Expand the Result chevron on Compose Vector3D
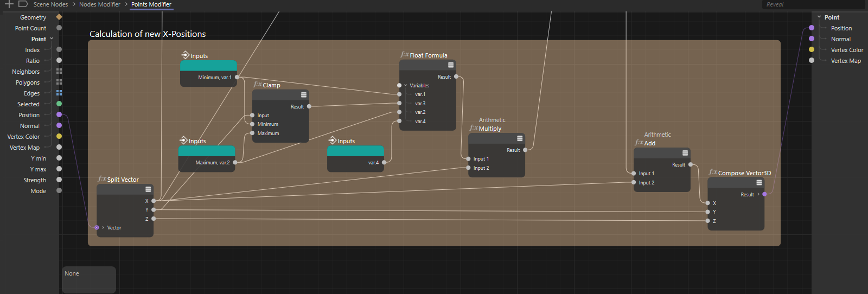The width and height of the screenshot is (868, 294). coord(758,194)
